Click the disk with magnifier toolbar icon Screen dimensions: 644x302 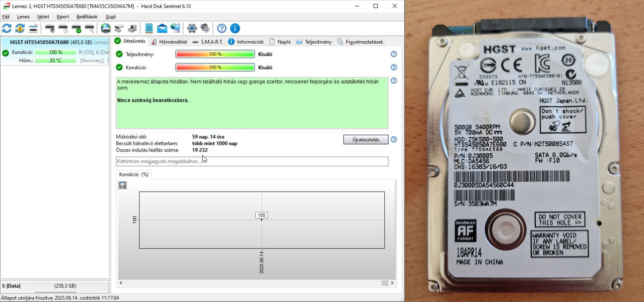tap(90, 28)
